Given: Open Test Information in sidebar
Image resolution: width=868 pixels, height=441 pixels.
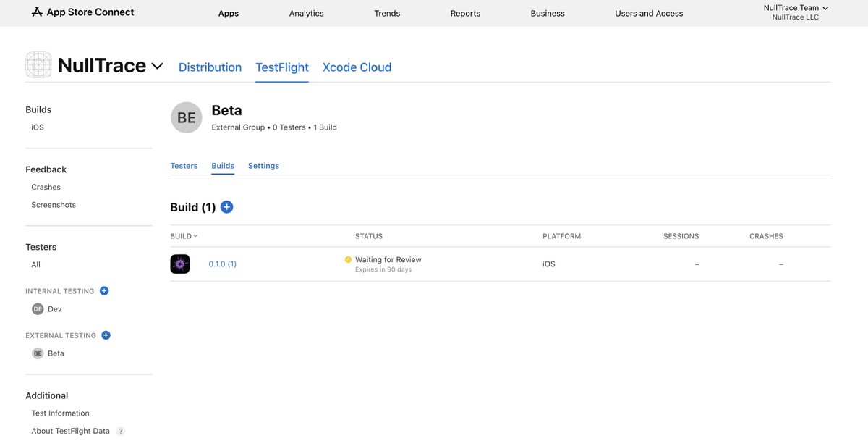Looking at the screenshot, I should (x=61, y=413).
